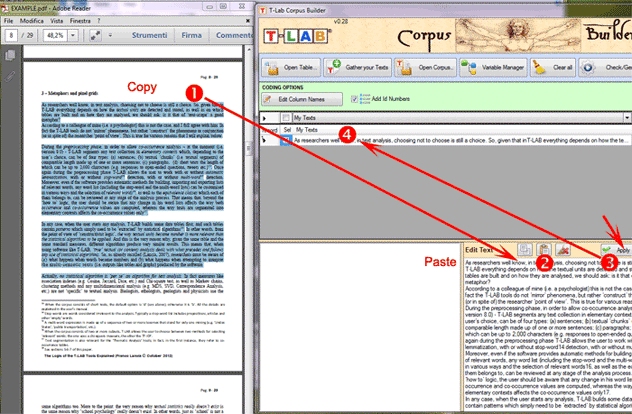Click the page number field in Adobe Reader
The image size is (632, 414).
point(11,35)
